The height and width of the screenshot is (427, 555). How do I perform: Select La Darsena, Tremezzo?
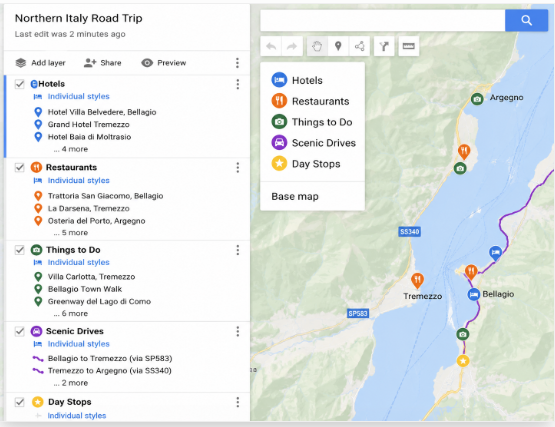[88, 209]
